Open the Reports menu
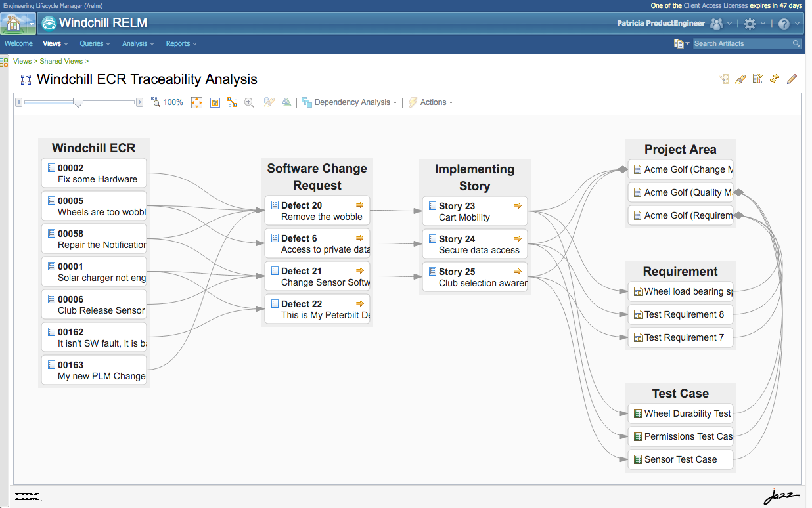Viewport: 812px width, 508px height. point(181,43)
